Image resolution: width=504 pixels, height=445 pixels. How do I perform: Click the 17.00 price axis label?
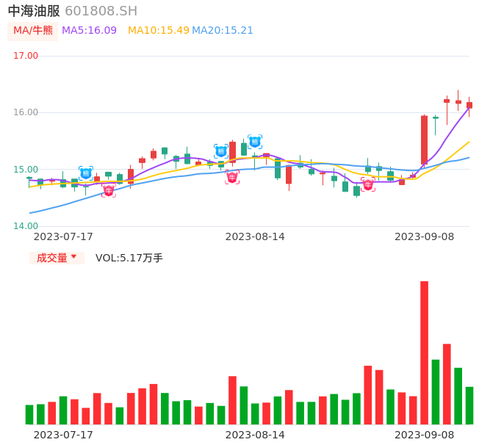pyautogui.click(x=26, y=56)
